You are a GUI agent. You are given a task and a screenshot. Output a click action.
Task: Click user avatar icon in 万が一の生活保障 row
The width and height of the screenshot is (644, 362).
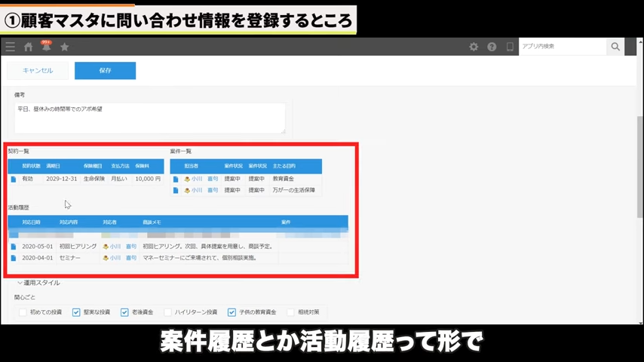tap(187, 191)
